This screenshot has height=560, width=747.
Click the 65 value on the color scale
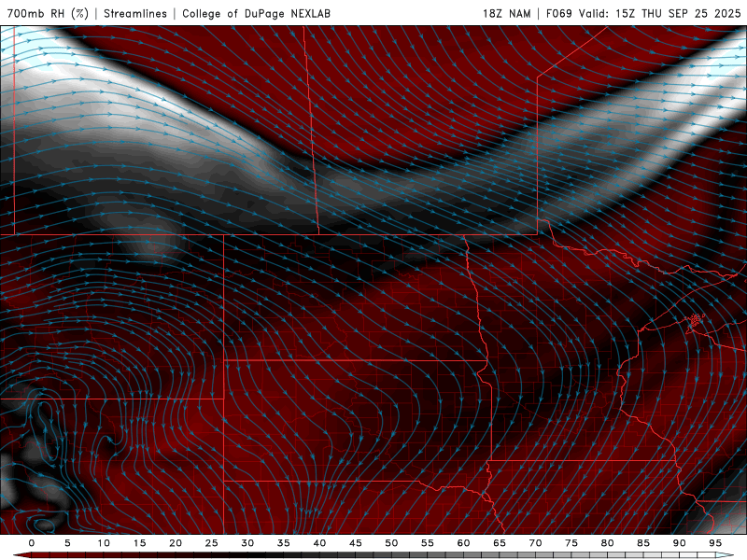500,543
